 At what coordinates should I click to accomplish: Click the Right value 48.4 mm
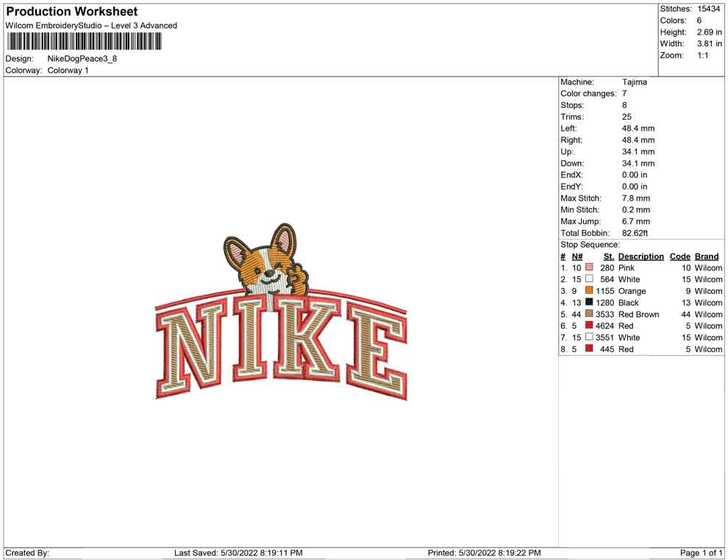(x=638, y=140)
